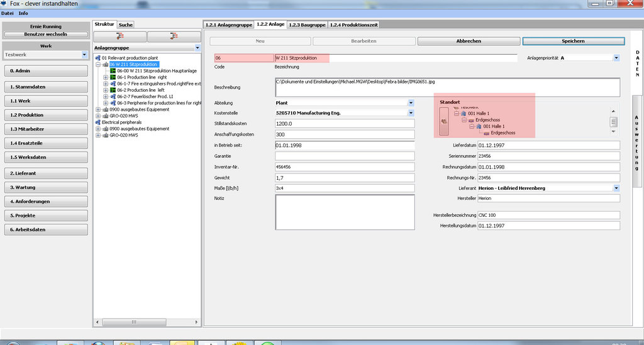Open the Anlagenpriorität dropdown
This screenshot has width=644, height=345.
pyautogui.click(x=616, y=58)
